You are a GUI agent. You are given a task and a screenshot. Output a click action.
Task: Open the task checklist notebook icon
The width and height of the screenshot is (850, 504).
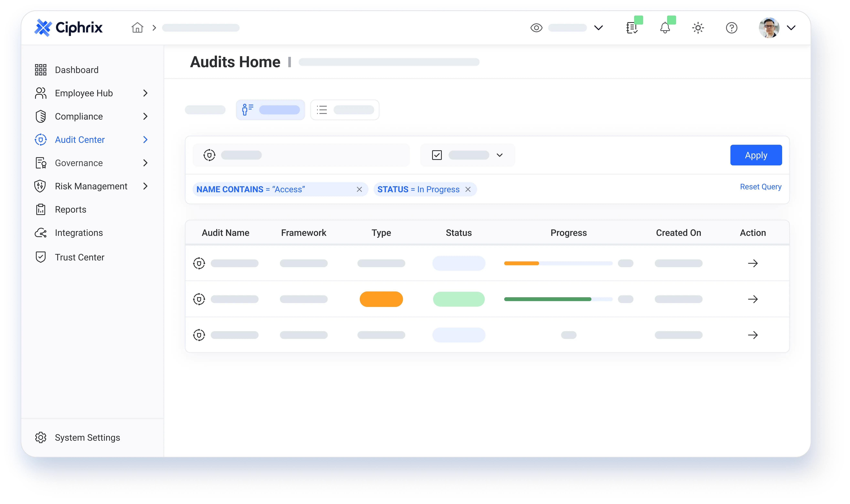point(632,28)
